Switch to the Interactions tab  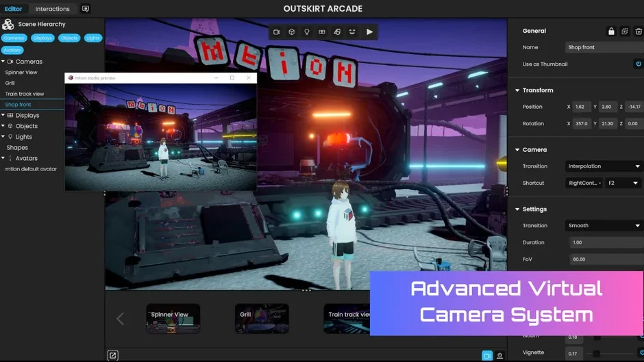[53, 9]
